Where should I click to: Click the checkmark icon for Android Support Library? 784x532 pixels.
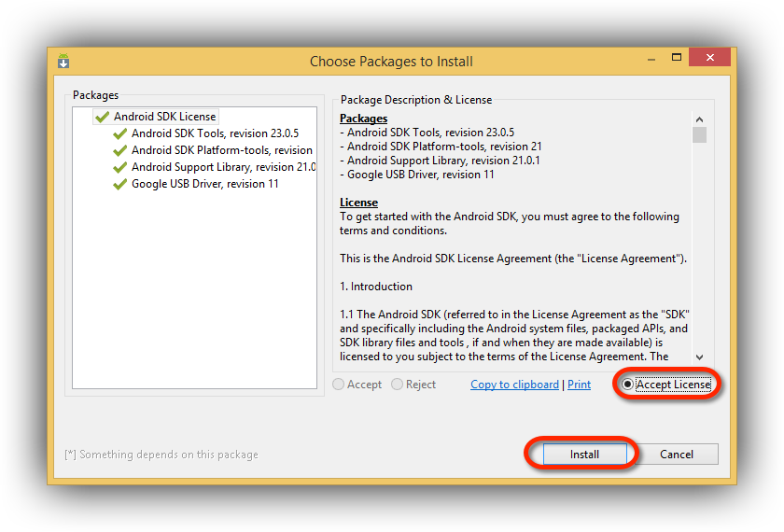(x=120, y=167)
